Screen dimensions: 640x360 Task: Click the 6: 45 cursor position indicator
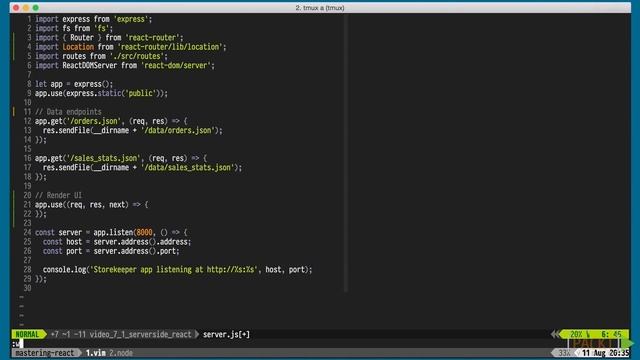point(611,334)
